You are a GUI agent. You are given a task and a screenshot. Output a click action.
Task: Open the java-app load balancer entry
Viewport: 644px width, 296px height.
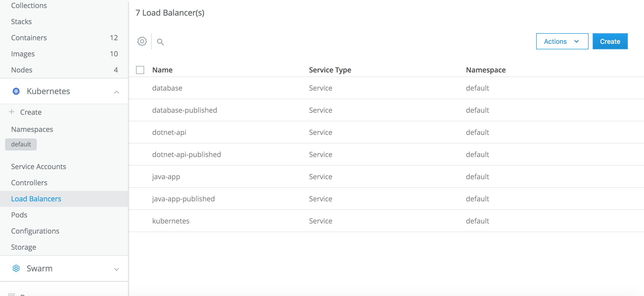point(166,177)
